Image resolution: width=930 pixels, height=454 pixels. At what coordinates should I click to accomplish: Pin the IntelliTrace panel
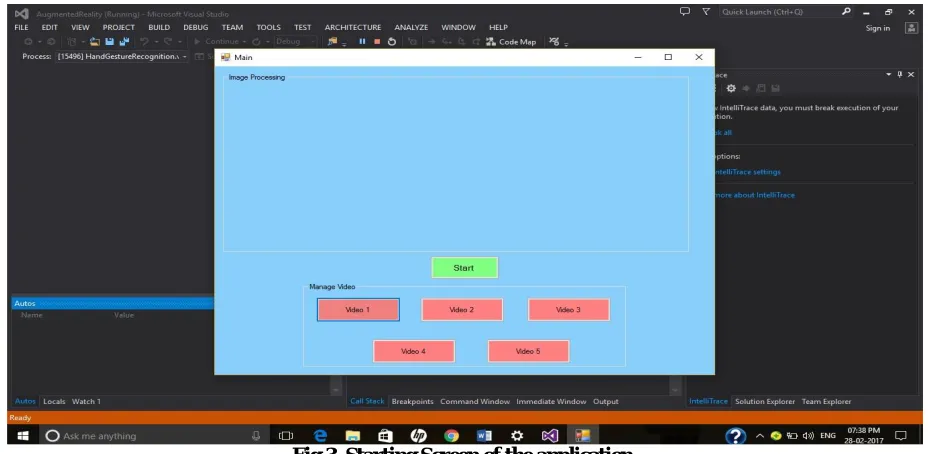(900, 74)
